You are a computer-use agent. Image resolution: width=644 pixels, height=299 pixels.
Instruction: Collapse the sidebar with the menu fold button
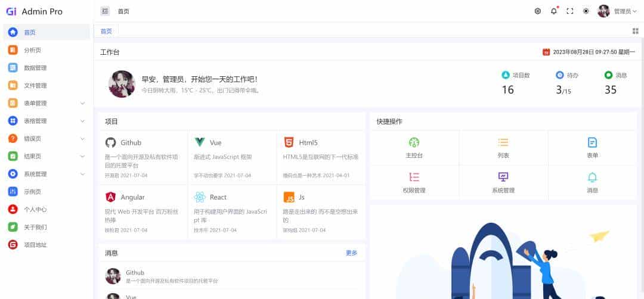click(105, 11)
